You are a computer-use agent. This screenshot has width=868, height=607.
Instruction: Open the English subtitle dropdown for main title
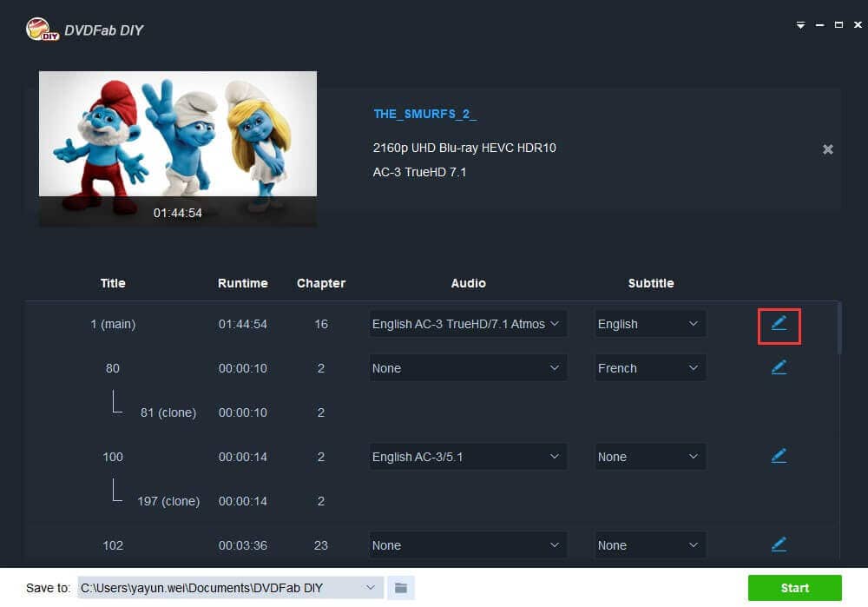pyautogui.click(x=649, y=324)
